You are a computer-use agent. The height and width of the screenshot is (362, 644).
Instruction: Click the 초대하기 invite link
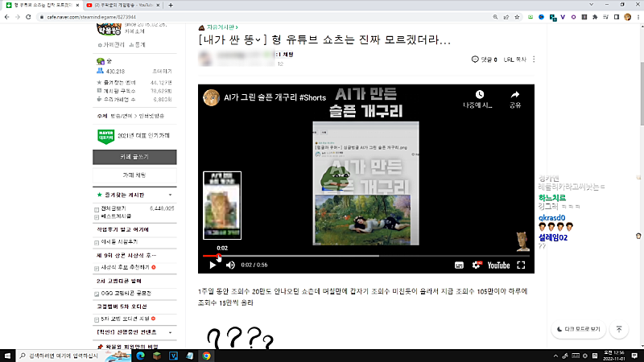(163, 72)
